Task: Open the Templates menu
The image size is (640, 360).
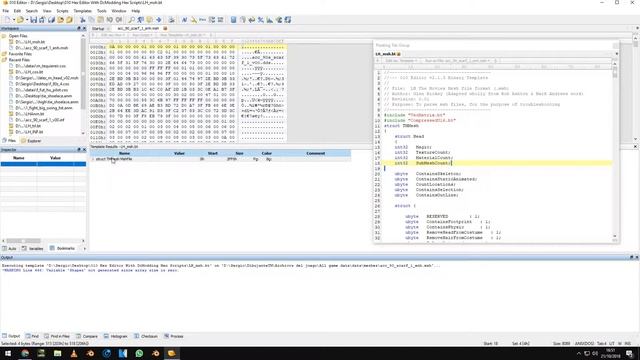Action: tap(82, 11)
